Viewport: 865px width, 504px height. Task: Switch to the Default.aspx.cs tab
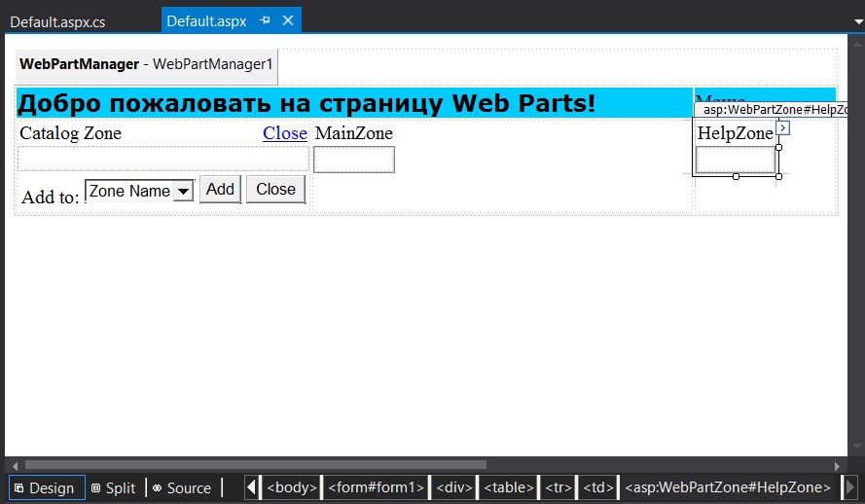point(57,22)
